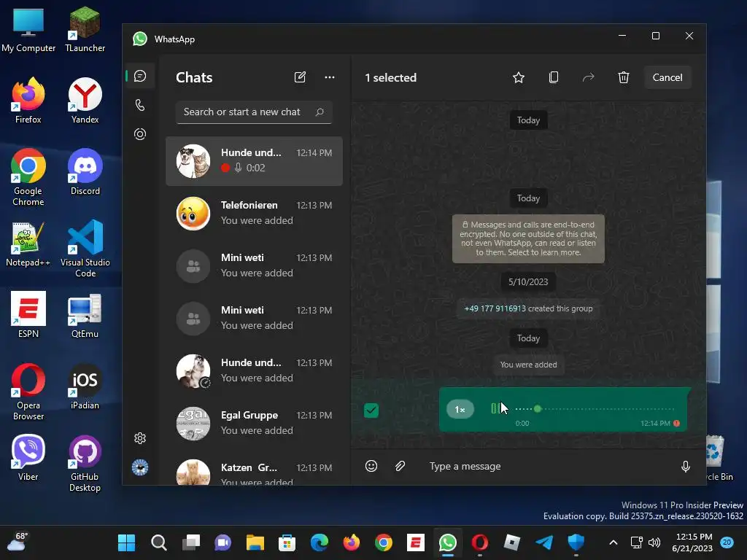Image resolution: width=747 pixels, height=560 pixels.
Task: Open the Chats tab in WhatsApp sidebar
Action: pyautogui.click(x=140, y=76)
